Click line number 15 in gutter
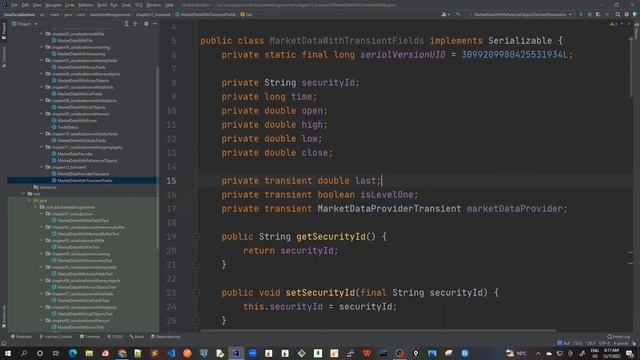The height and width of the screenshot is (360, 640). point(171,181)
